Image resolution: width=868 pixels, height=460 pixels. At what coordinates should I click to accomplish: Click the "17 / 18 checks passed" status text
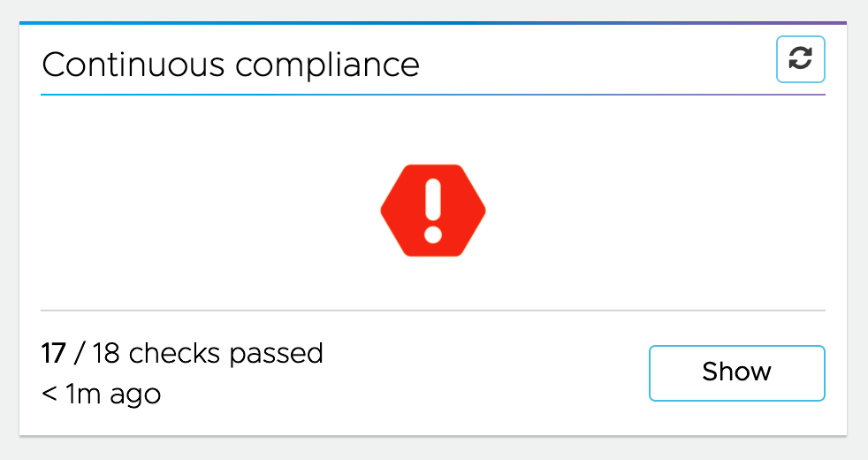182,354
